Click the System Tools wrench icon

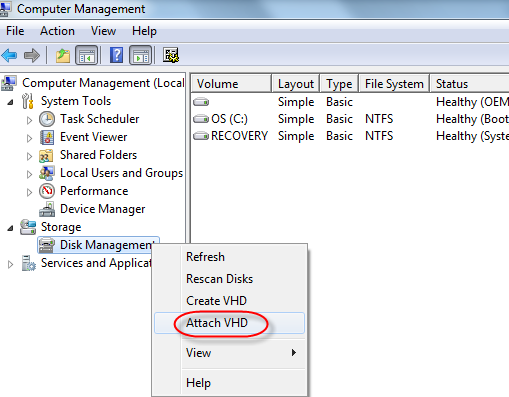tap(28, 101)
